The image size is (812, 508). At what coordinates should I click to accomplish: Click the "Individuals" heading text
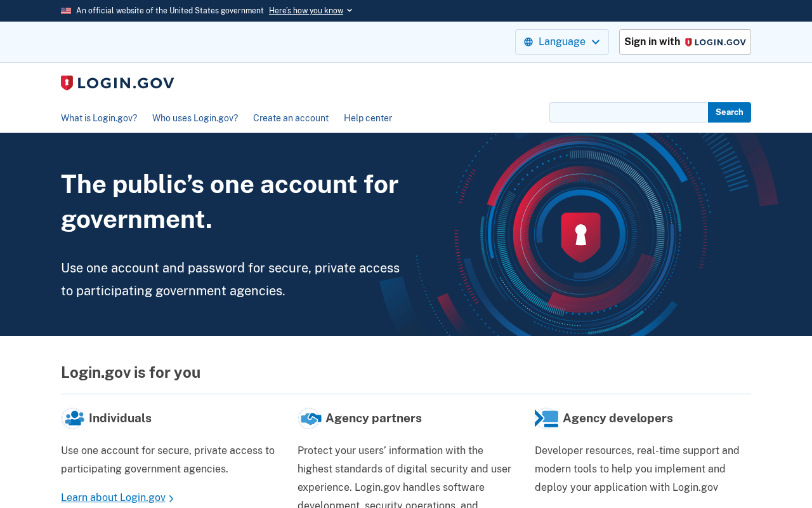pos(120,418)
